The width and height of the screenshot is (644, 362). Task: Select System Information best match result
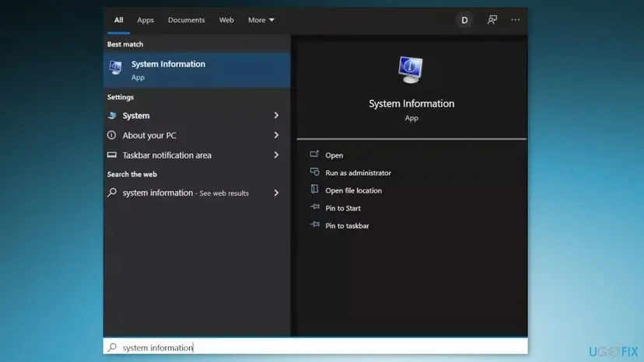pyautogui.click(x=197, y=70)
